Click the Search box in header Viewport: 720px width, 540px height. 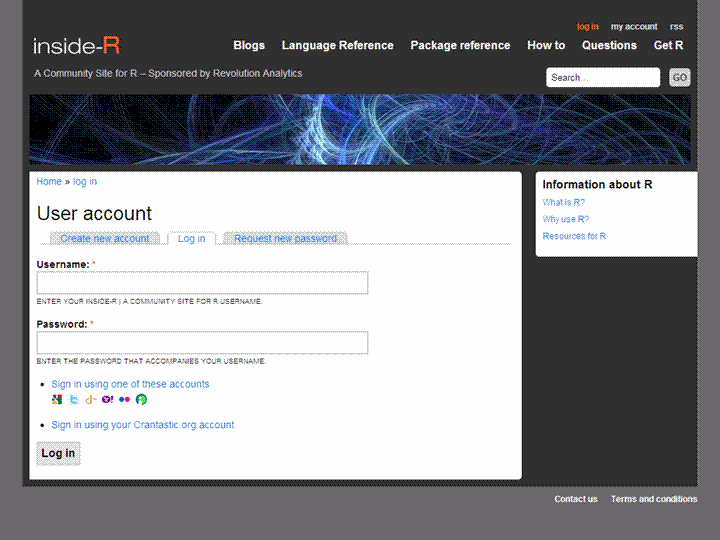[602, 77]
